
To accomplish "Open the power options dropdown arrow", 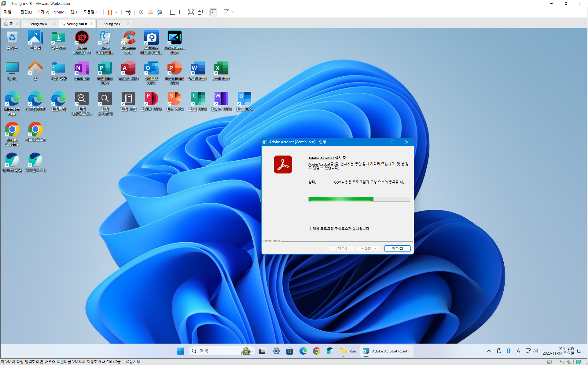I will coord(116,12).
